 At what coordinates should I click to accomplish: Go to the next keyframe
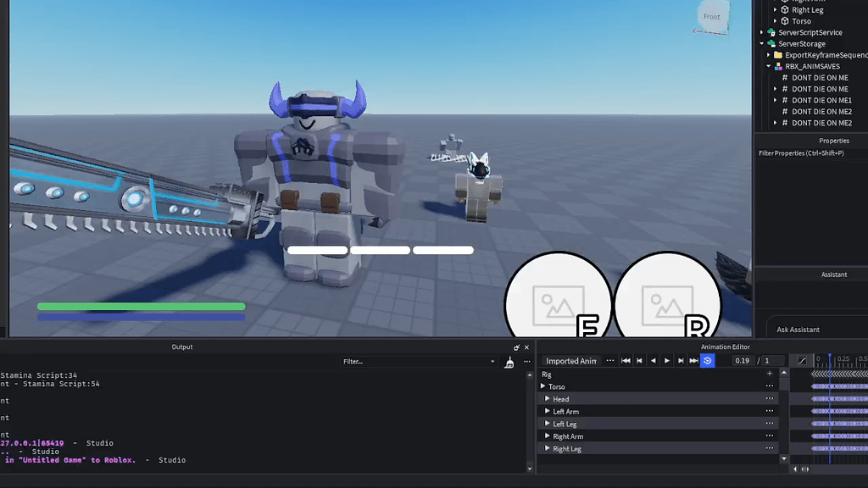click(681, 361)
